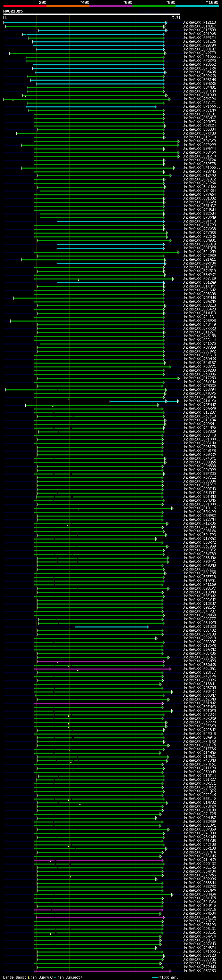The height and width of the screenshot is (980, 222).
Task: Select hit label UniRef100_Q07VU3
Action: pyautogui.click(x=199, y=944)
